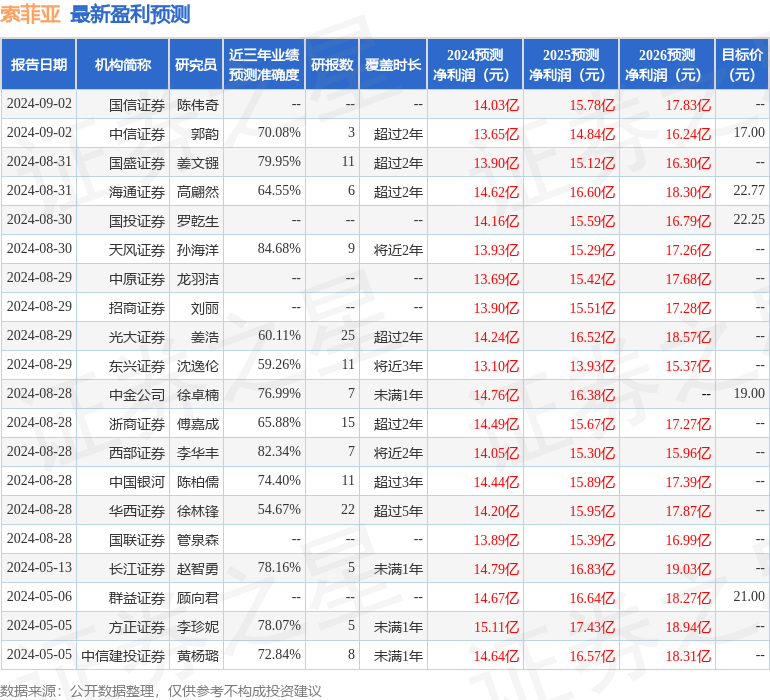
Task: Select the 2026预测净利润 column header
Action: click(667, 65)
